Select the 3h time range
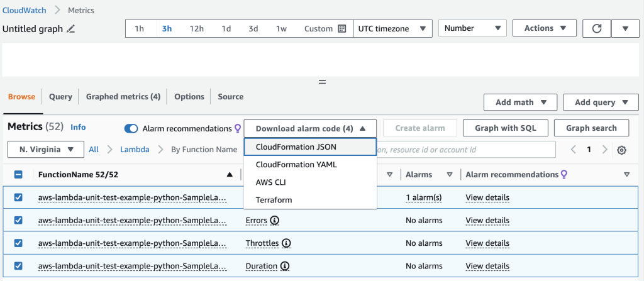Image resolution: width=644 pixels, height=281 pixels. [167, 29]
